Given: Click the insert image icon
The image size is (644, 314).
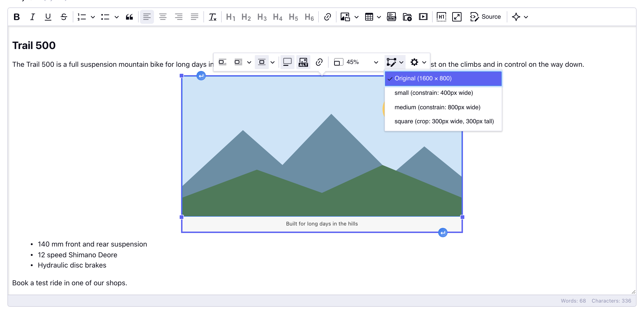Looking at the screenshot, I should pyautogui.click(x=345, y=17).
